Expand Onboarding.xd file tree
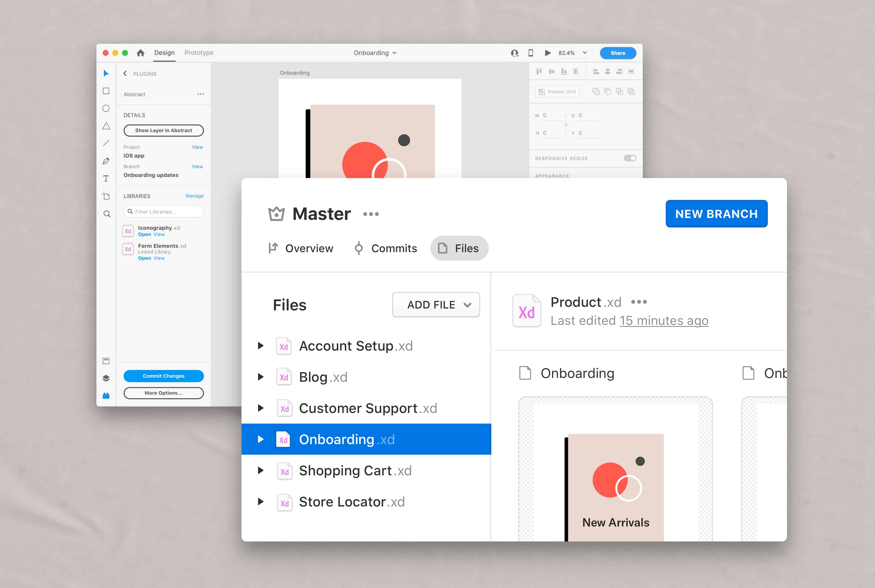Image resolution: width=875 pixels, height=588 pixels. 261,439
